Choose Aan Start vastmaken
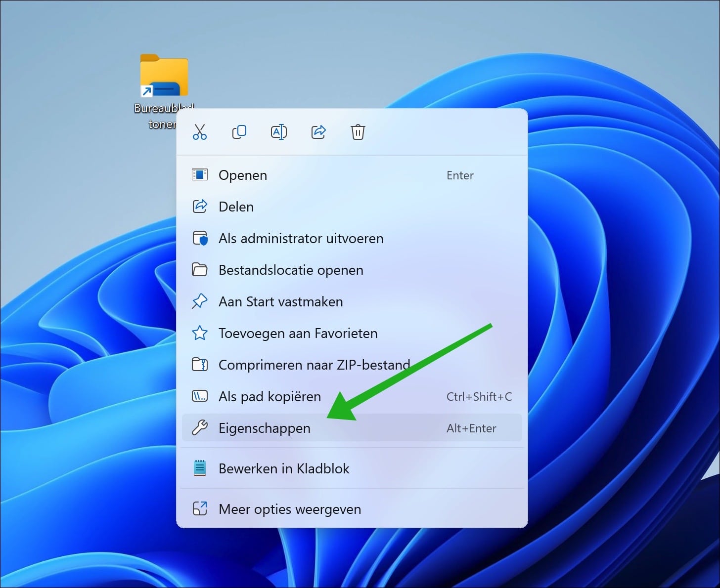720x588 pixels. (280, 301)
